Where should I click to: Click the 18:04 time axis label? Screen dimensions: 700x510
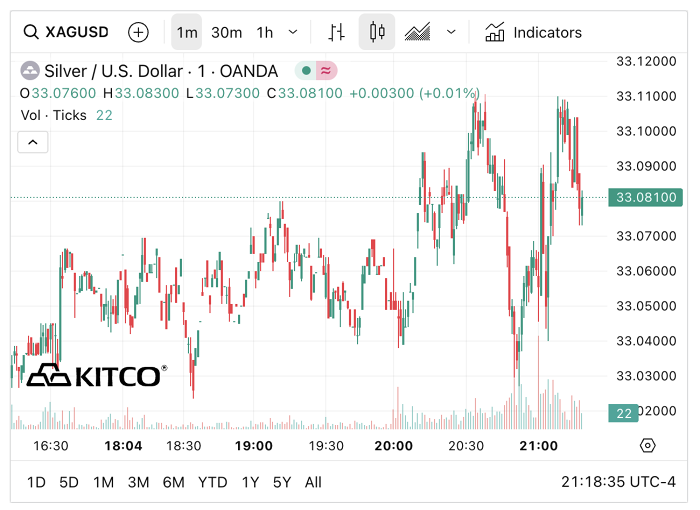[123, 446]
